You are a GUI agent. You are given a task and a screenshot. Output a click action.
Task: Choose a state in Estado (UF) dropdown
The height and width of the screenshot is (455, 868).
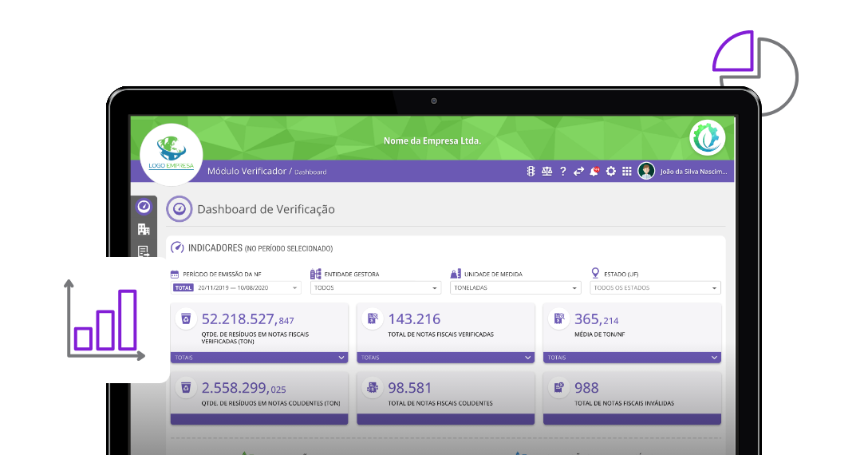coord(655,288)
